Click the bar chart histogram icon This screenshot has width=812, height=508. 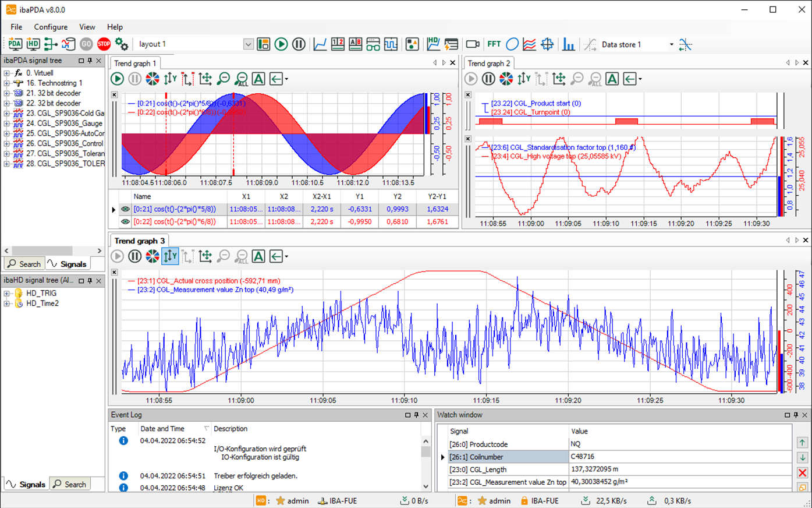click(x=568, y=44)
